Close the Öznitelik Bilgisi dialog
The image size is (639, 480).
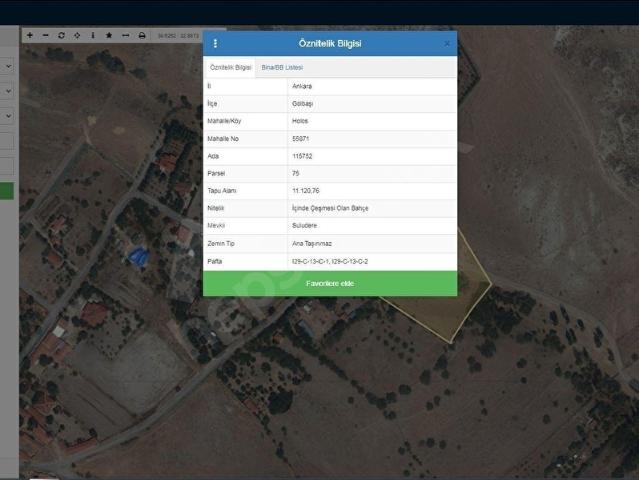pyautogui.click(x=447, y=43)
